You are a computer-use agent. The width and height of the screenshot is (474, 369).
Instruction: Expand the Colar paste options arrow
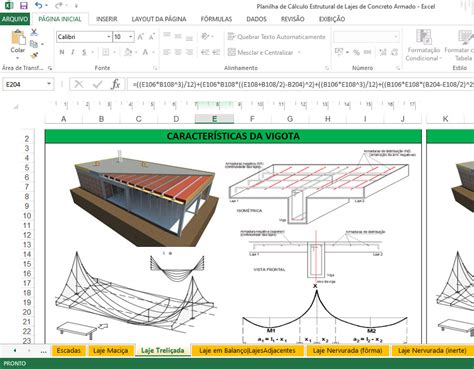pos(18,58)
